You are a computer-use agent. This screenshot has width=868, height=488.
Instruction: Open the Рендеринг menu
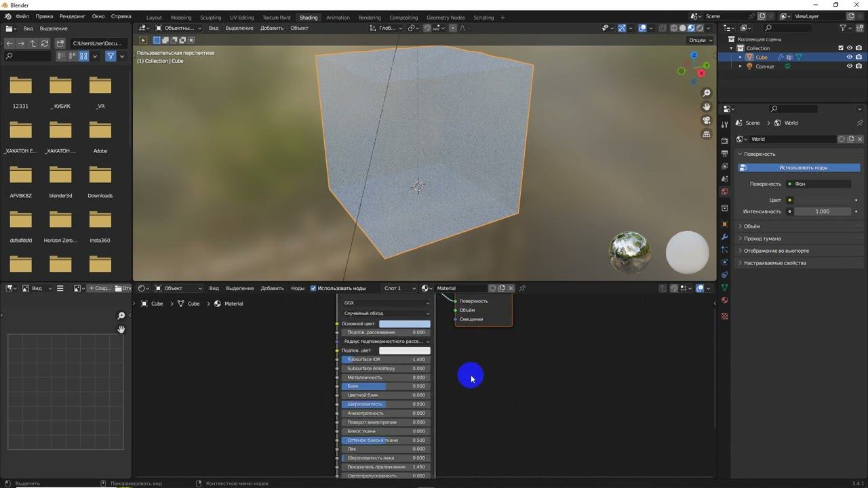(73, 16)
